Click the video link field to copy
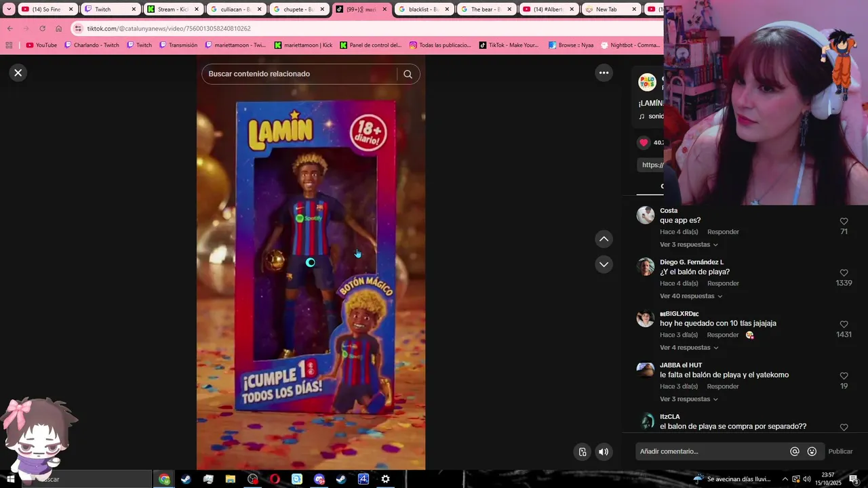The height and width of the screenshot is (488, 868). 651,165
